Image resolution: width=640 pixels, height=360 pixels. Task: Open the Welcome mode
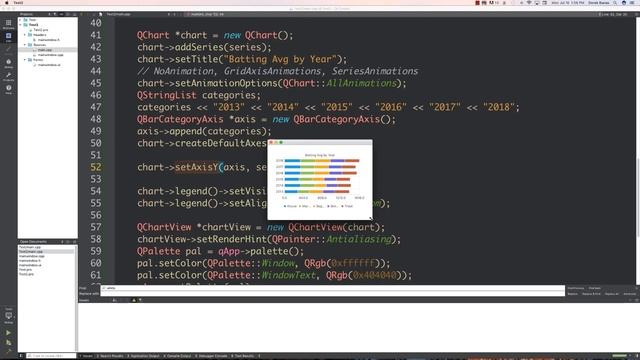(x=8, y=24)
